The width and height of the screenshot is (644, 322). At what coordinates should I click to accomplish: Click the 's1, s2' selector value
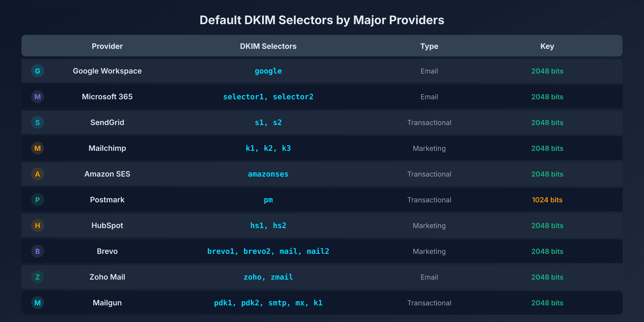point(268,123)
